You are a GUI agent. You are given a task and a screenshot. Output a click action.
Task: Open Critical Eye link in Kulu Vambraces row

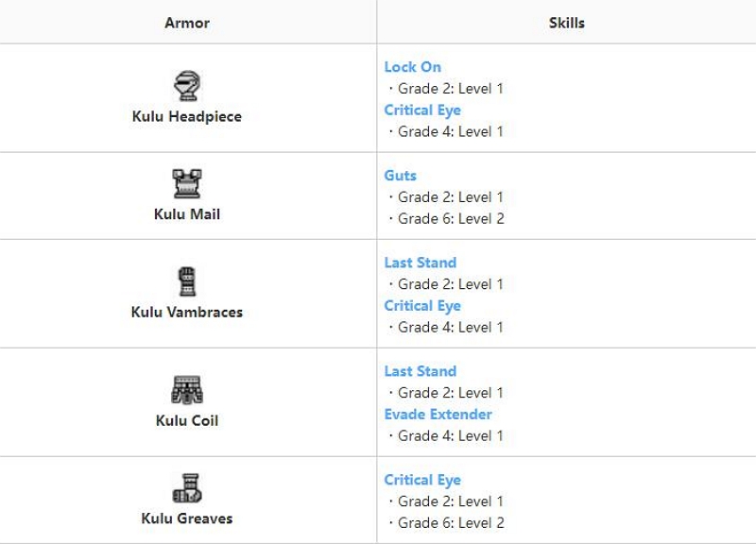[422, 306]
